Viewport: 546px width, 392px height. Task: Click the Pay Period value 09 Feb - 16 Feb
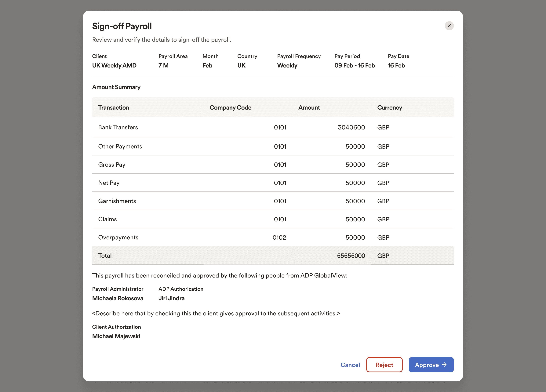point(354,65)
